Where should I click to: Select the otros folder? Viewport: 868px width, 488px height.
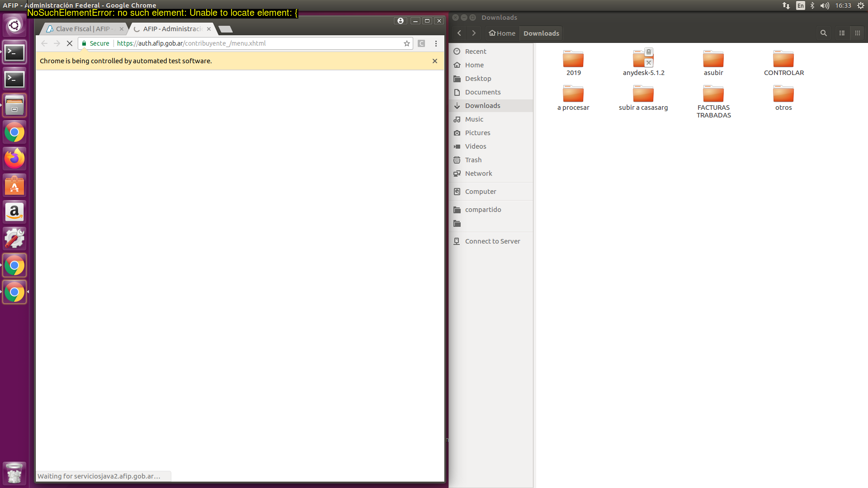click(x=783, y=98)
